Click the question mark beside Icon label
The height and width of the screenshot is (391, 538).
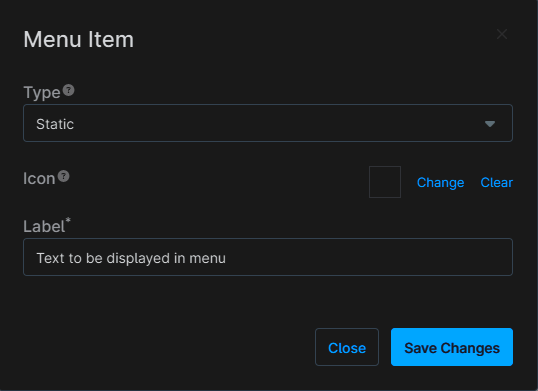click(63, 176)
